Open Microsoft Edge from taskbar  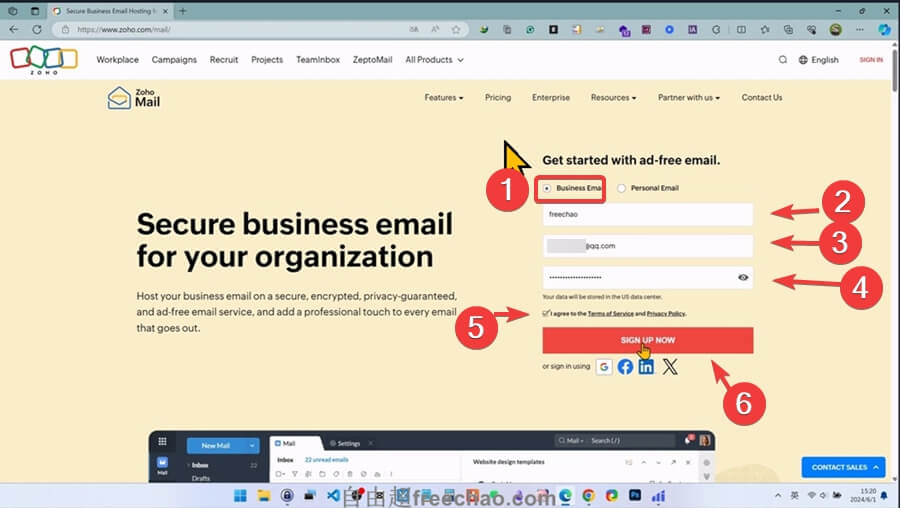[565, 496]
